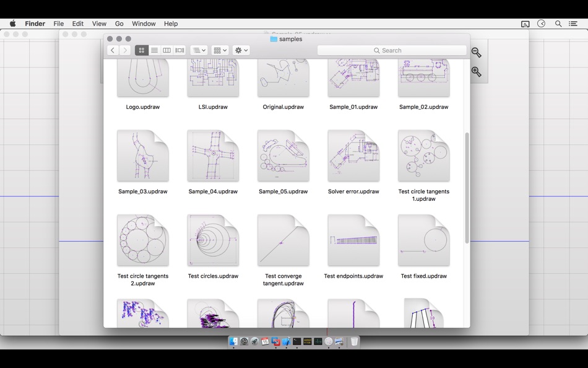
Task: Click the Finder back arrow
Action: (113, 50)
